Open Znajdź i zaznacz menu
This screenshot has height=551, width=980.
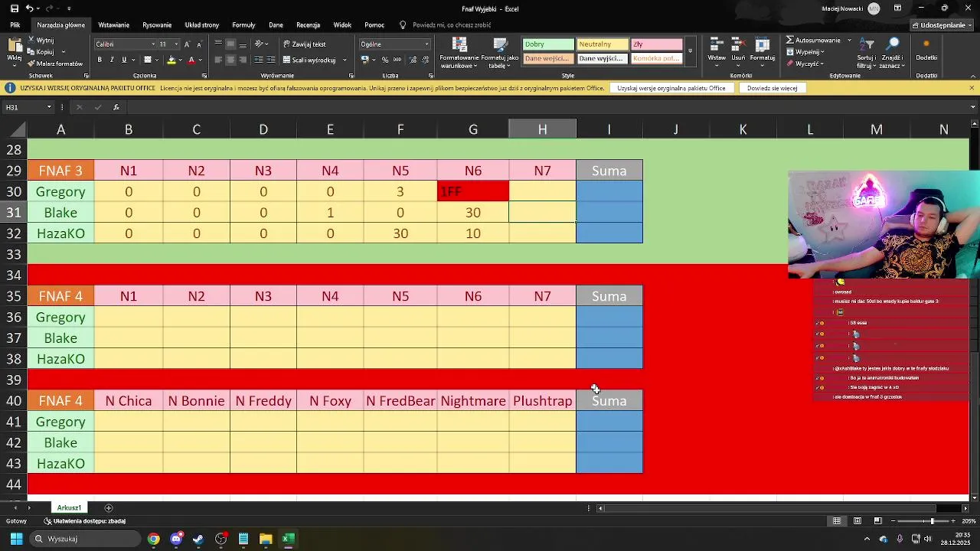[893, 52]
